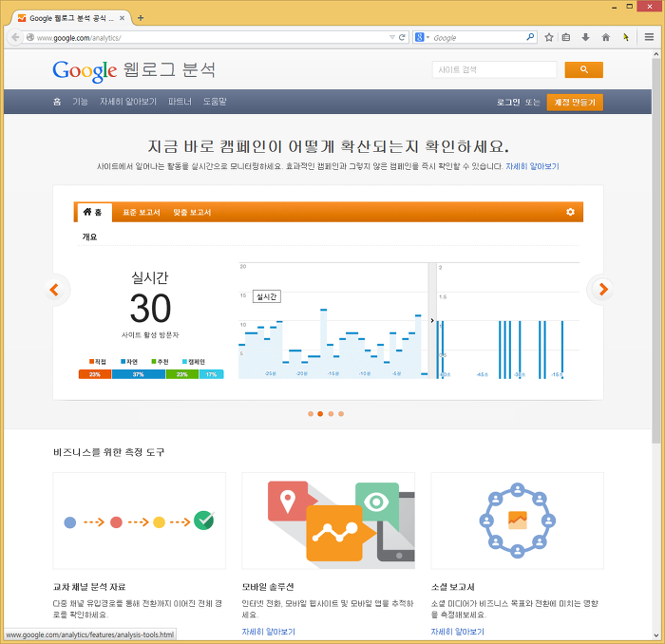The width and height of the screenshot is (665, 644).
Task: Click the gear settings icon in orange bar
Action: (x=570, y=212)
